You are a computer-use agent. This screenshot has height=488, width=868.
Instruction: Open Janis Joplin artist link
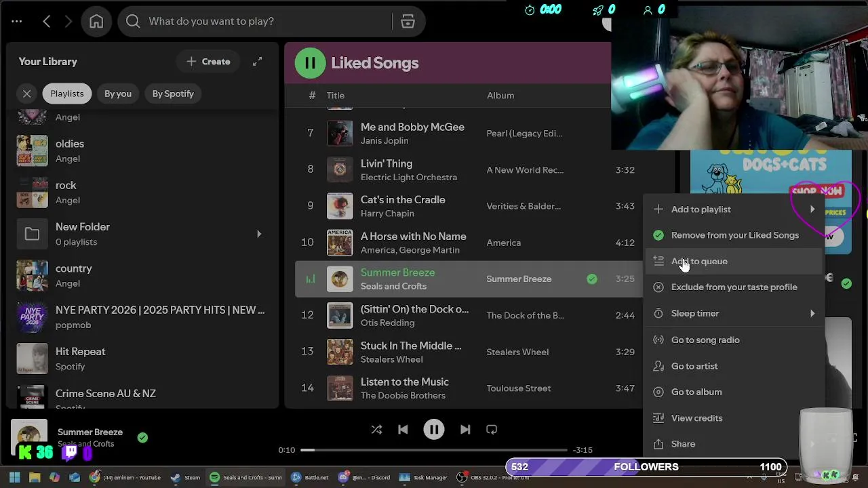[x=384, y=141]
